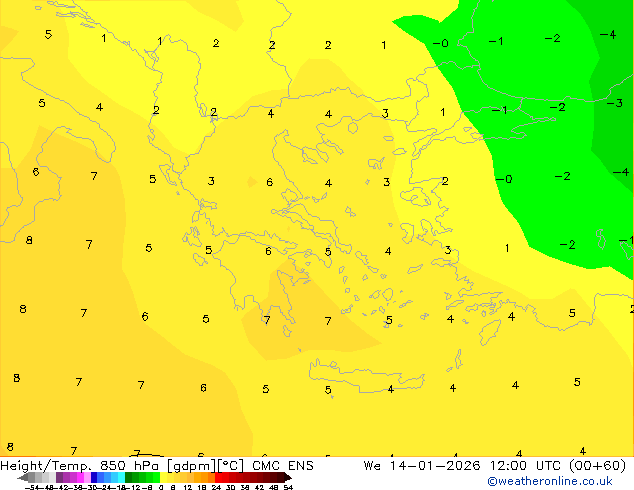Select the dark blue legend swatch
This screenshot has width=634, height=490.
tap(94, 477)
